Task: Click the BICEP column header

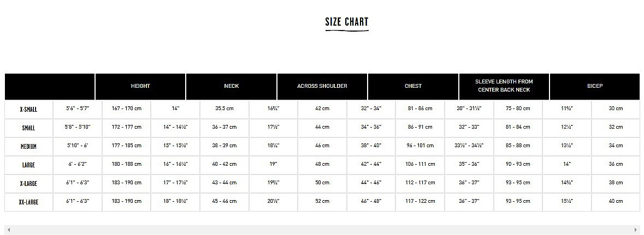Action: (595, 86)
